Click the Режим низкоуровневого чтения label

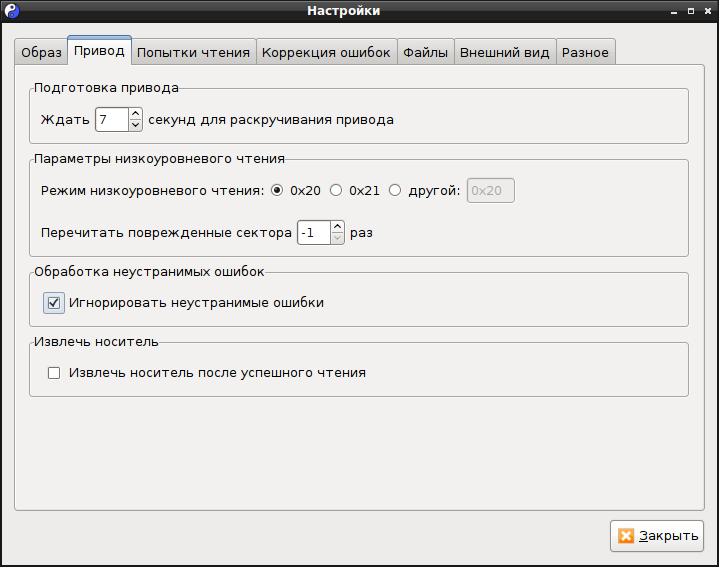pos(153,190)
